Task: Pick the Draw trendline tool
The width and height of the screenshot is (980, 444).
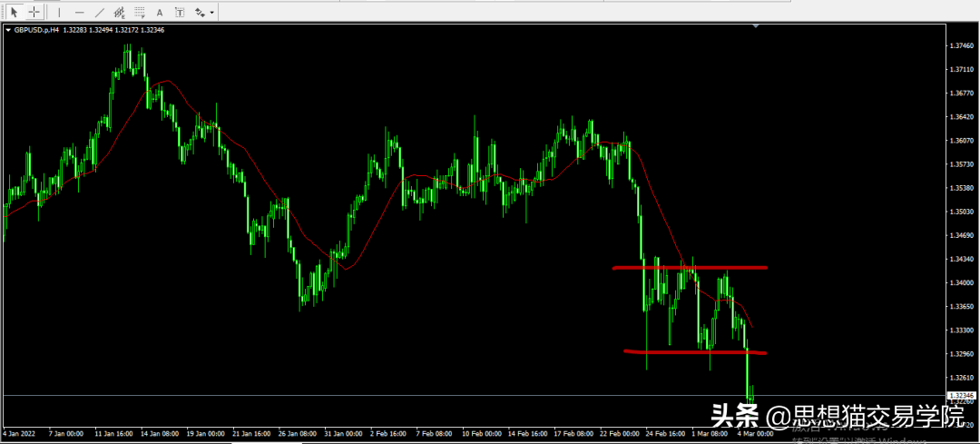Action: pos(100,12)
